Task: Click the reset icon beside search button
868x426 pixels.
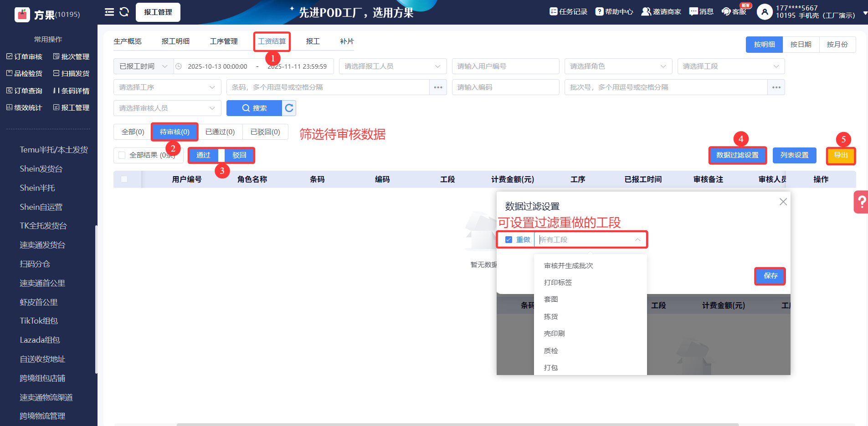Action: pos(289,108)
